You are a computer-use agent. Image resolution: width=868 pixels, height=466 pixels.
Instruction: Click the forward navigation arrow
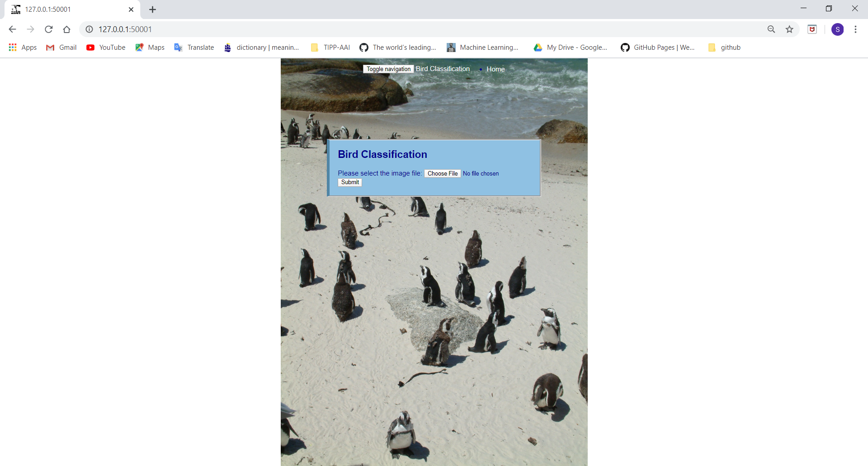(30, 29)
